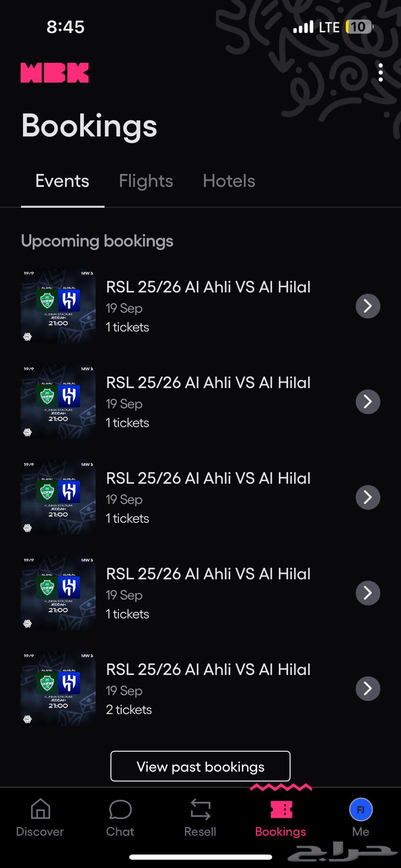
Task: Tap the low battery indicator
Action: pyautogui.click(x=359, y=27)
